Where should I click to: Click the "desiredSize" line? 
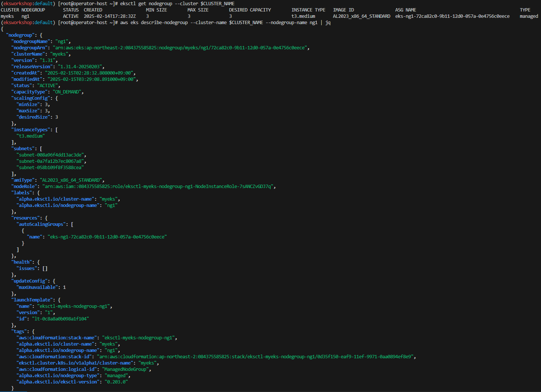(x=37, y=117)
